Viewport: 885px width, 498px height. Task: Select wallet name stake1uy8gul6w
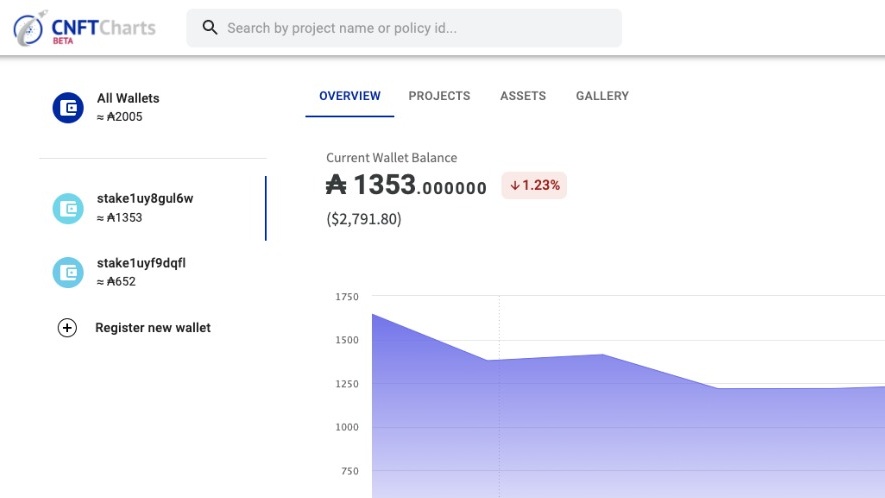145,199
